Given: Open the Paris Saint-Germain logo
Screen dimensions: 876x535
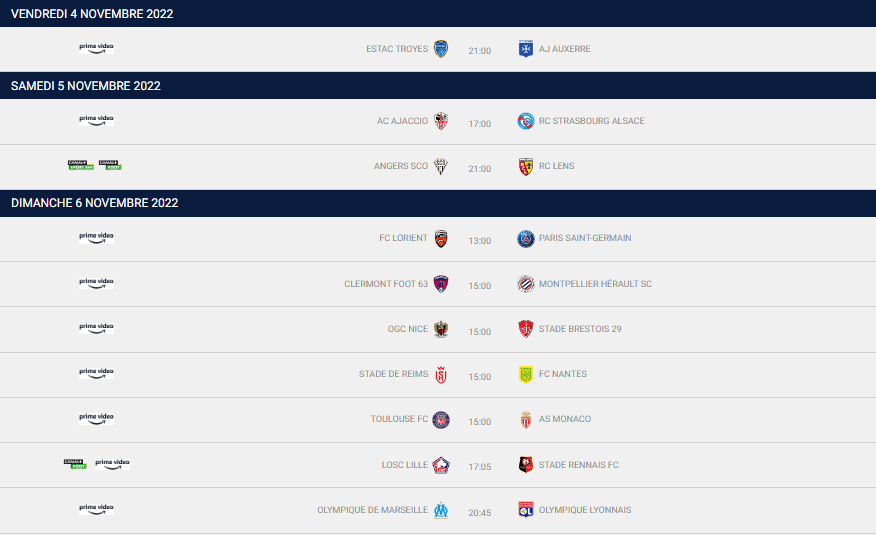Looking at the screenshot, I should tap(526, 238).
